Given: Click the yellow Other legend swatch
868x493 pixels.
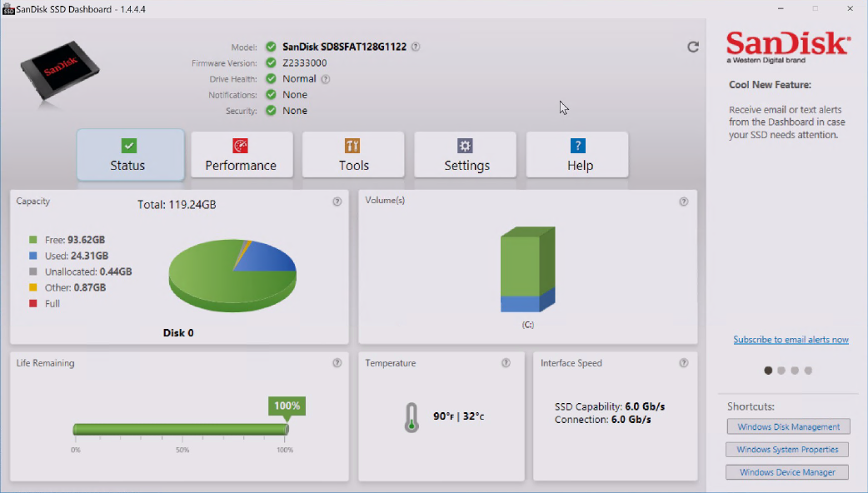Looking at the screenshot, I should pos(33,287).
